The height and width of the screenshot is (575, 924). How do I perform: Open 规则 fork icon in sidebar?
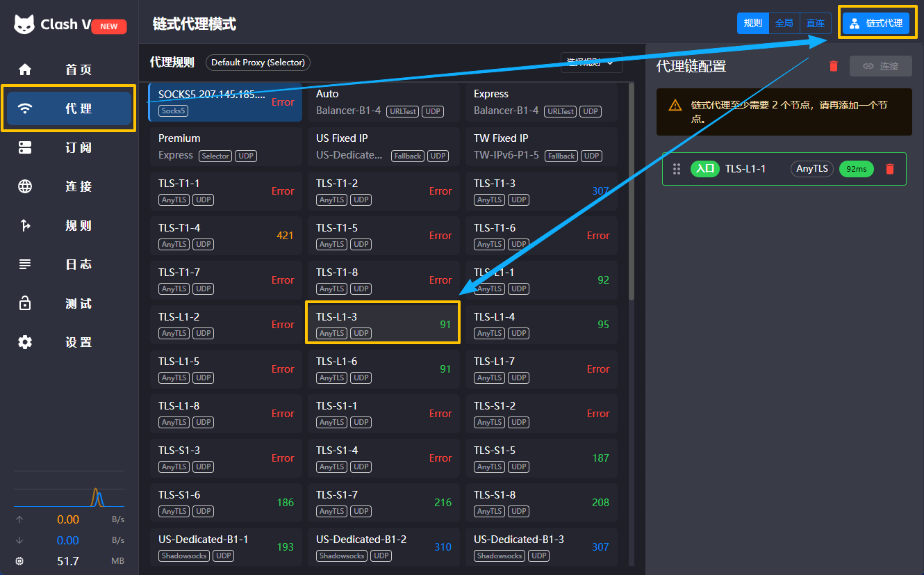(x=25, y=225)
